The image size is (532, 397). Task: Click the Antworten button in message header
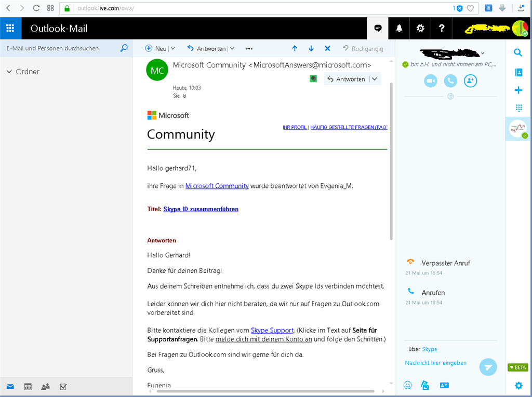pos(347,79)
